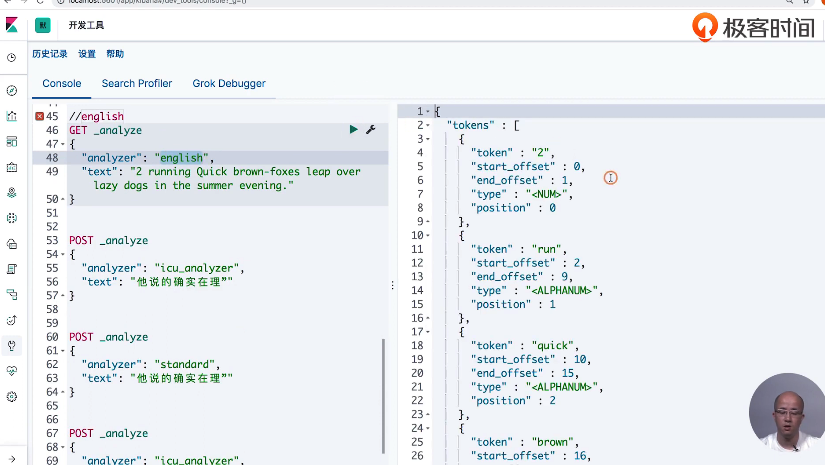Open recently viewed clock icon in sidebar
The image size is (825, 465).
click(x=12, y=57)
